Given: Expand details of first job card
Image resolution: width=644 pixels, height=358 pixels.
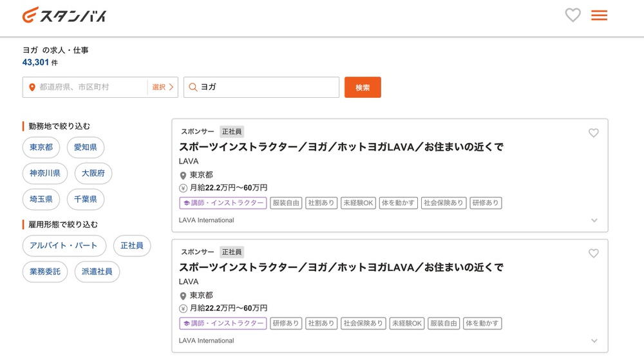Looking at the screenshot, I should 594,220.
